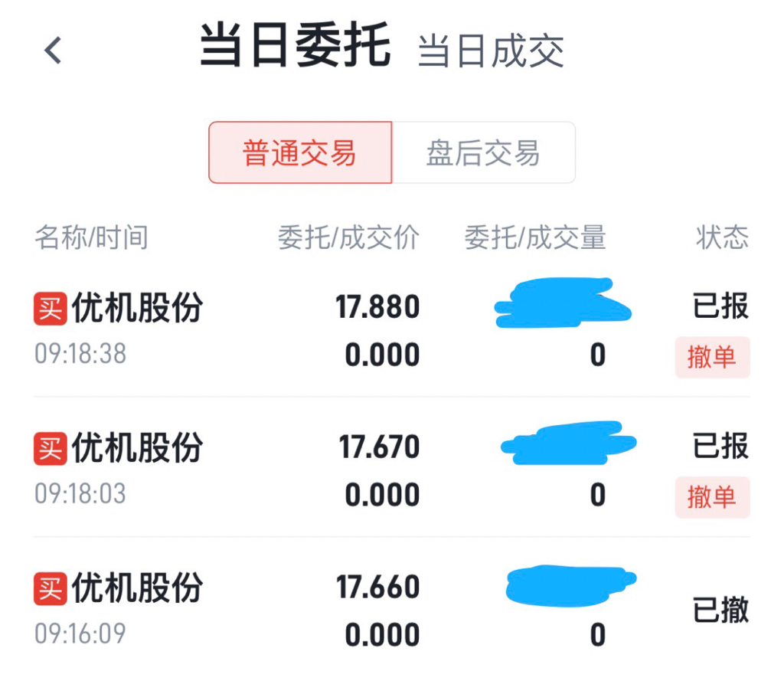Open the 优机股份 order placed at 09:18:03
784x694 pixels.
click(138, 448)
